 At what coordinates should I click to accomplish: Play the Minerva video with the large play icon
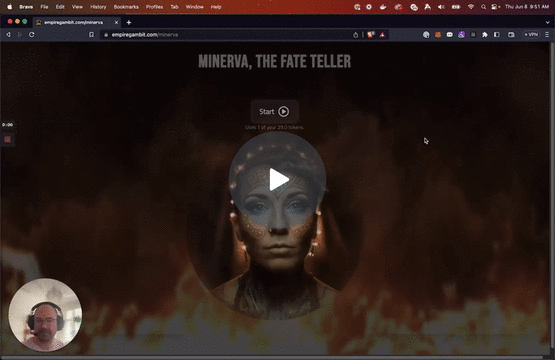[x=279, y=180]
